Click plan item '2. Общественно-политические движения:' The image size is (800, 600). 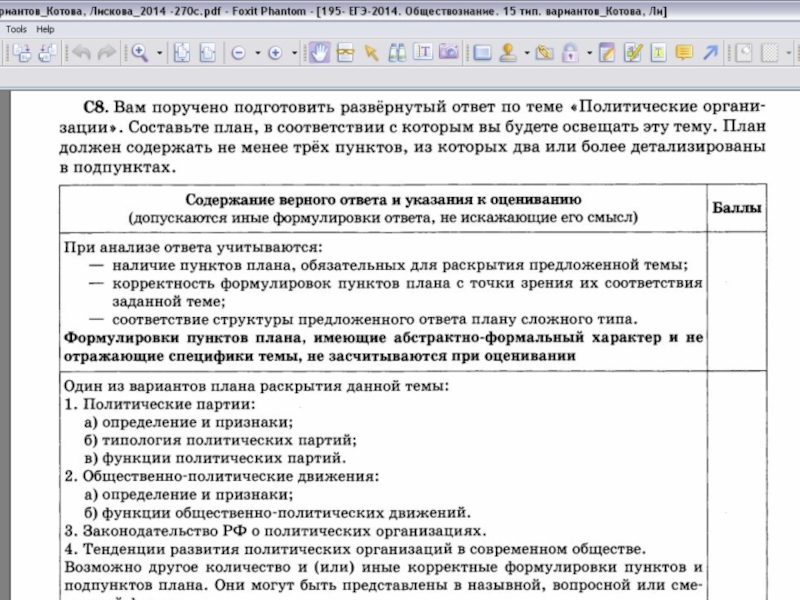click(x=222, y=477)
